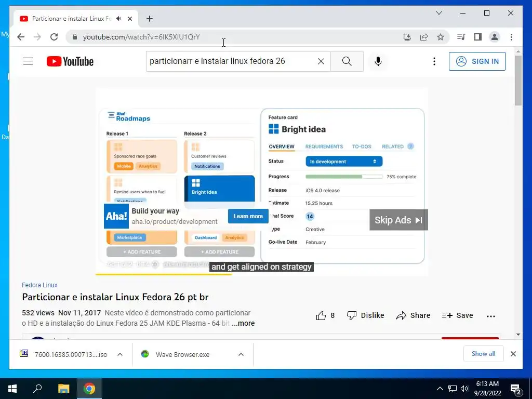The width and height of the screenshot is (532, 399).
Task: Open Chrome's three-dot menu
Action: click(x=511, y=37)
